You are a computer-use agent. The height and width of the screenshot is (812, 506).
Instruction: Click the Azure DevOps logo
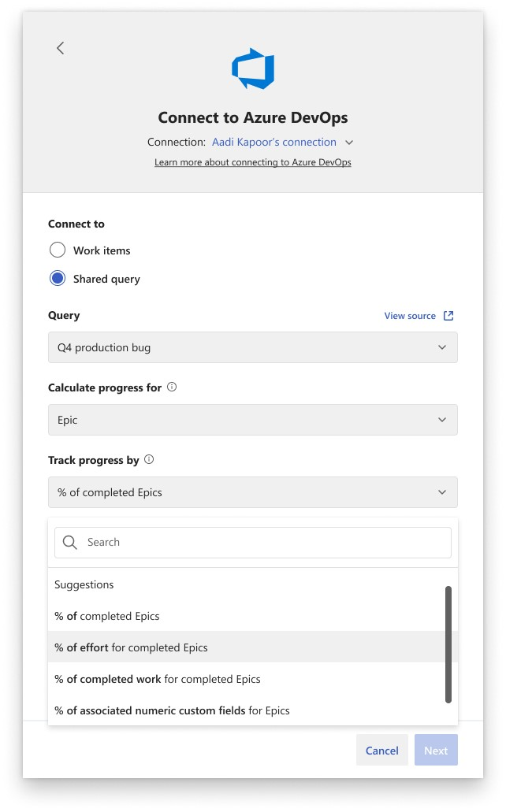pos(253,69)
